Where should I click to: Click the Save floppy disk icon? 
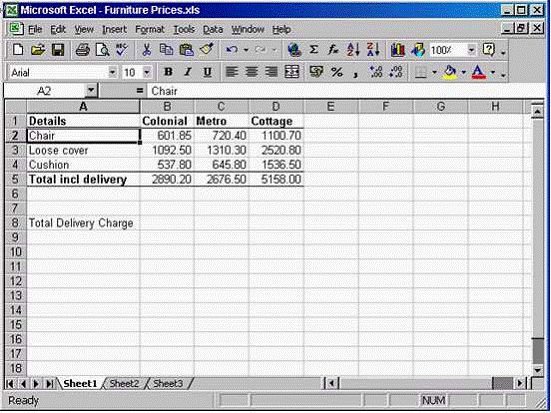(58, 50)
